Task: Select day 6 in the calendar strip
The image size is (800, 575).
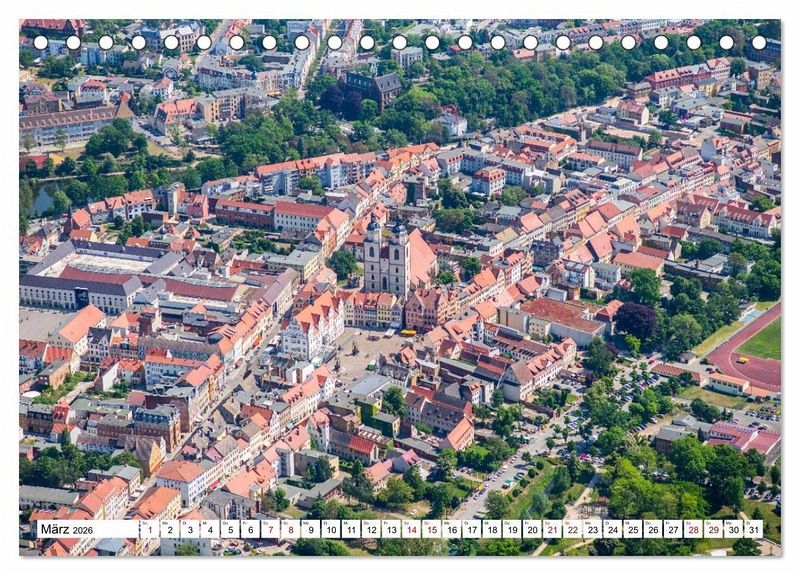Action: pos(250,529)
